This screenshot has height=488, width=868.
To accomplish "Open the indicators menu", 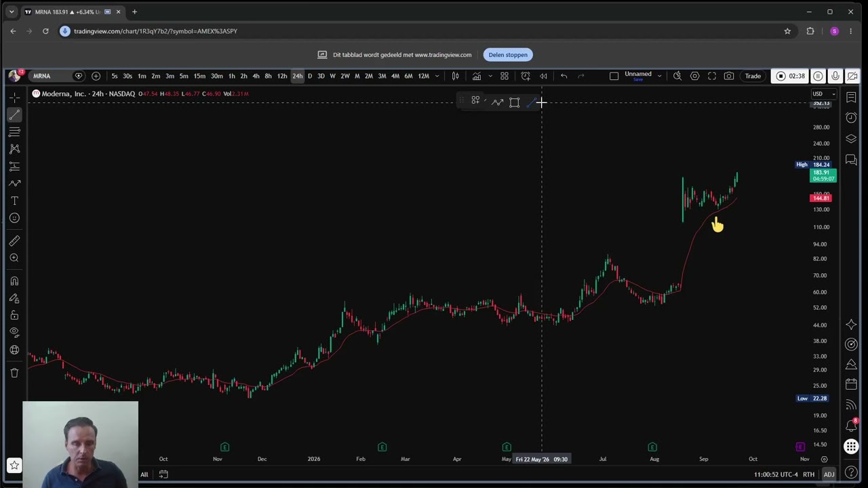I will pyautogui.click(x=477, y=76).
